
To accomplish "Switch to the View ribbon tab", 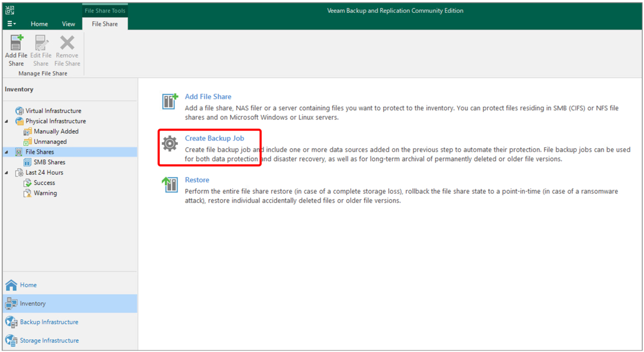I will [x=69, y=24].
